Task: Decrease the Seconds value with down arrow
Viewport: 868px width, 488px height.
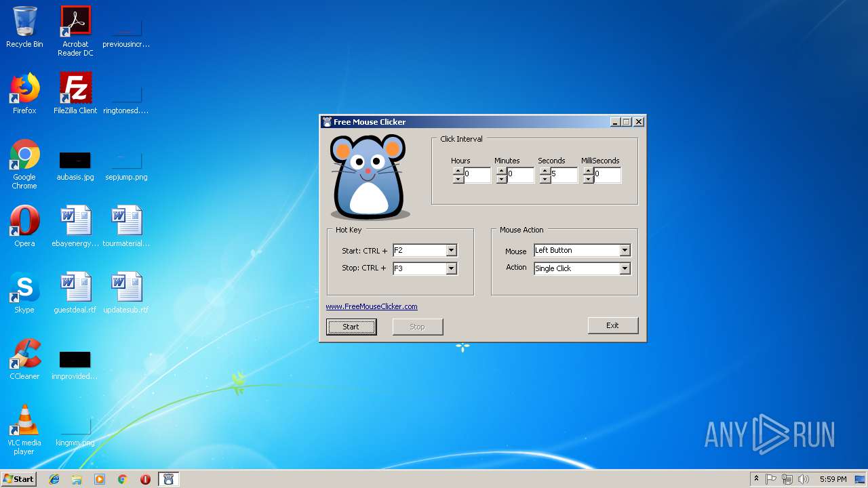Action: [x=545, y=180]
